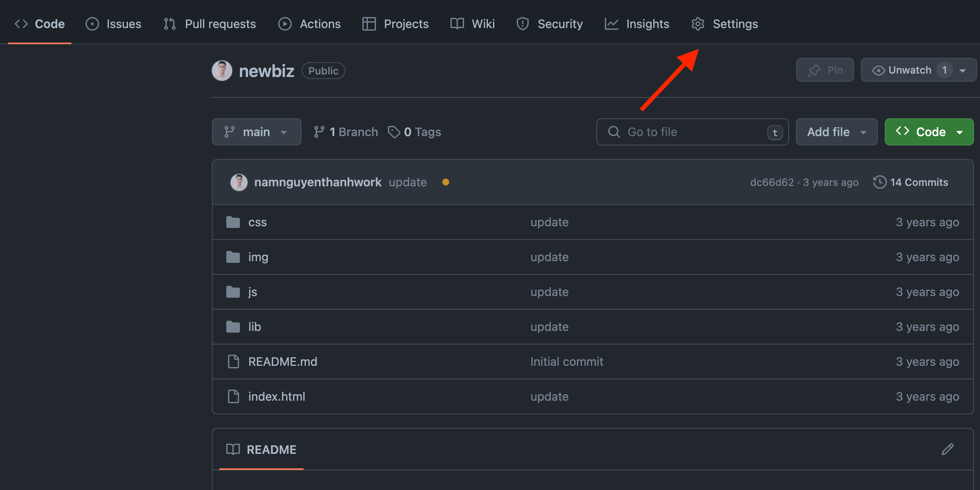Image resolution: width=980 pixels, height=490 pixels.
Task: Click the Settings gear icon
Action: [698, 24]
